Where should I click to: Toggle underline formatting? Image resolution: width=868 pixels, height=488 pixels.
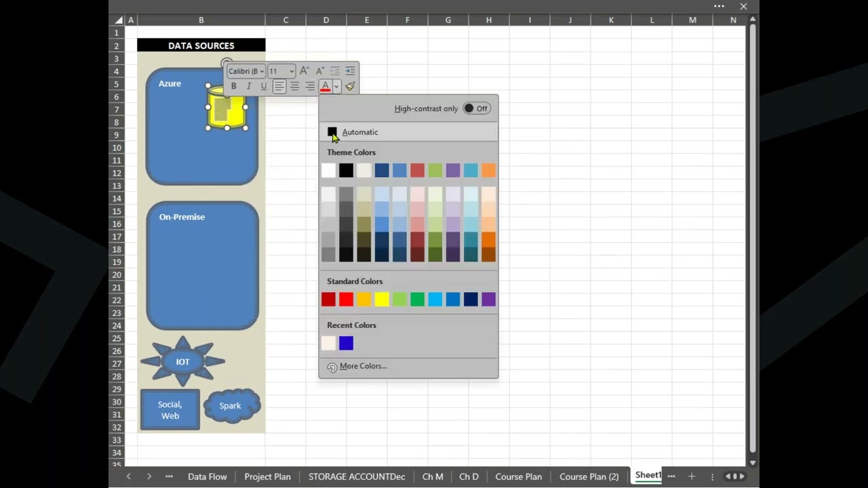coord(264,86)
